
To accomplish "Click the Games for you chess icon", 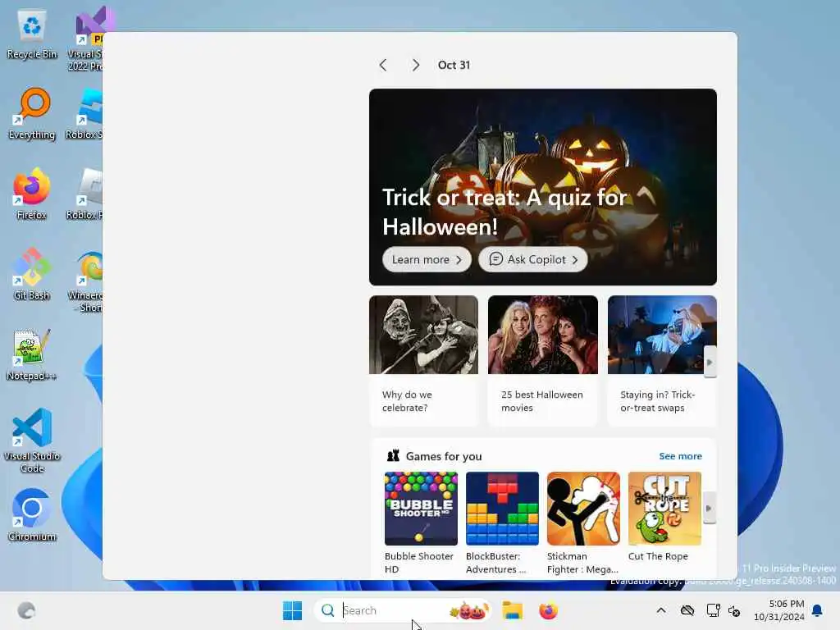I will 393,456.
